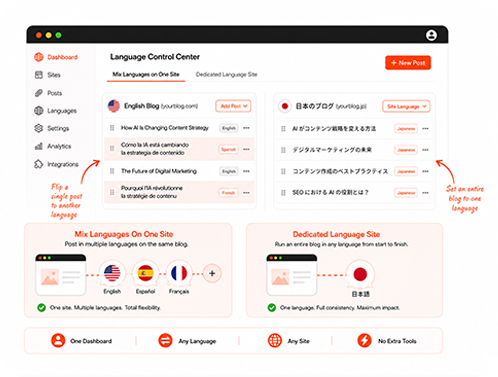Click the plus circle to add language
Screen dimensions: 498x377
[212, 273]
